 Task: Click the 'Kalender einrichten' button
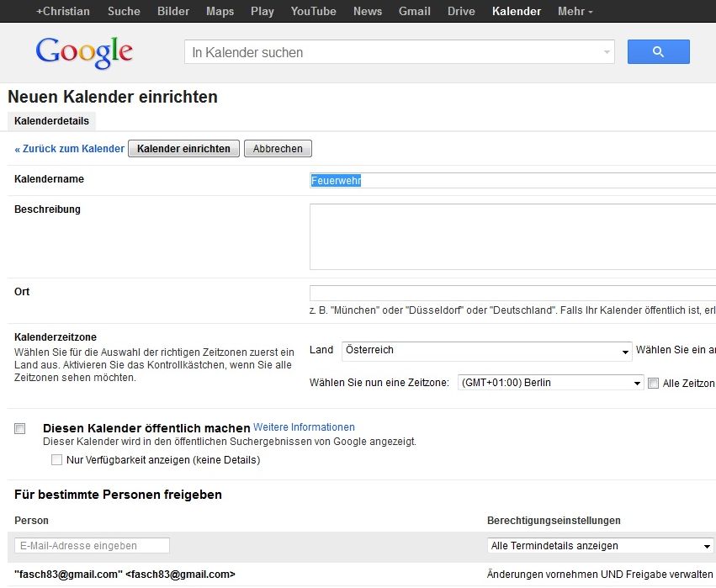click(183, 148)
